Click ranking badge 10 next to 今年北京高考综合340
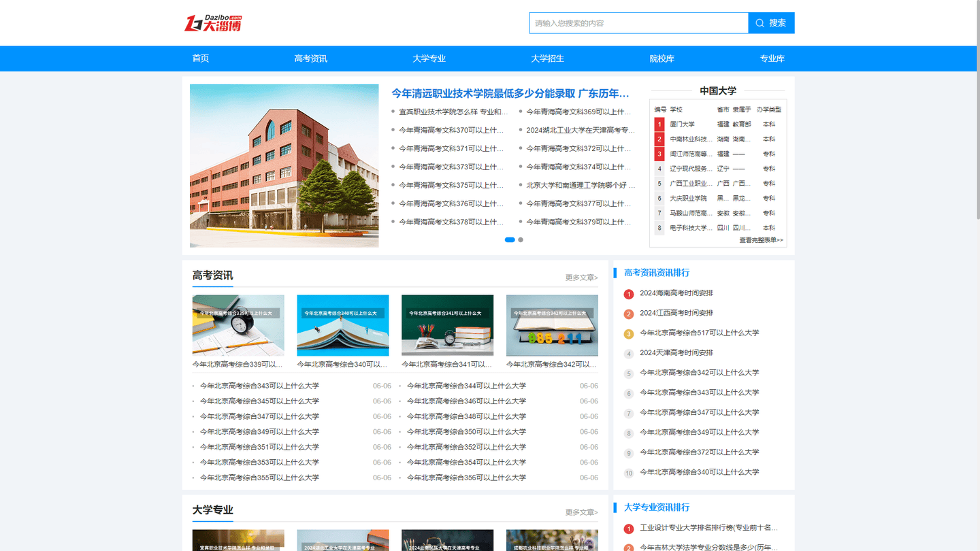 tap(629, 473)
